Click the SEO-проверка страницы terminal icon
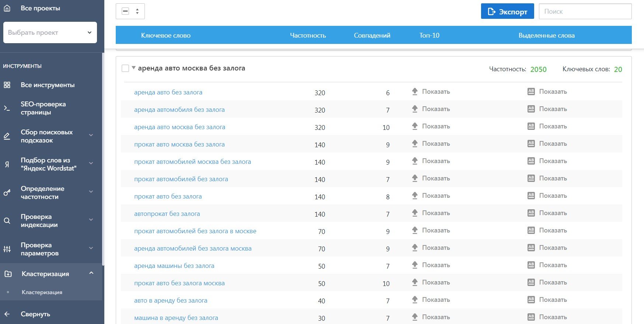 click(7, 108)
